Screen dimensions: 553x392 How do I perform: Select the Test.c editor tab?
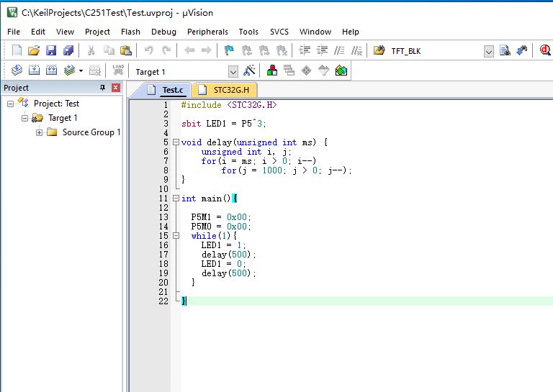point(165,90)
